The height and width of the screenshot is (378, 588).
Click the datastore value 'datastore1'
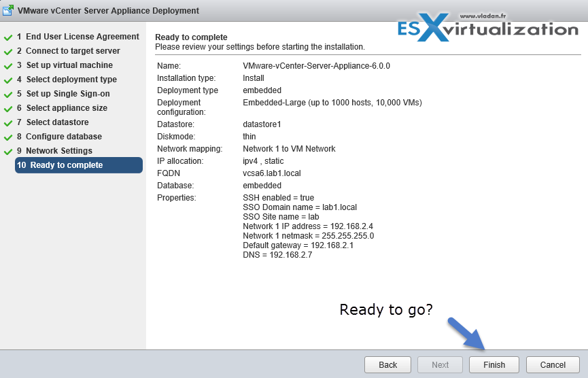point(262,124)
